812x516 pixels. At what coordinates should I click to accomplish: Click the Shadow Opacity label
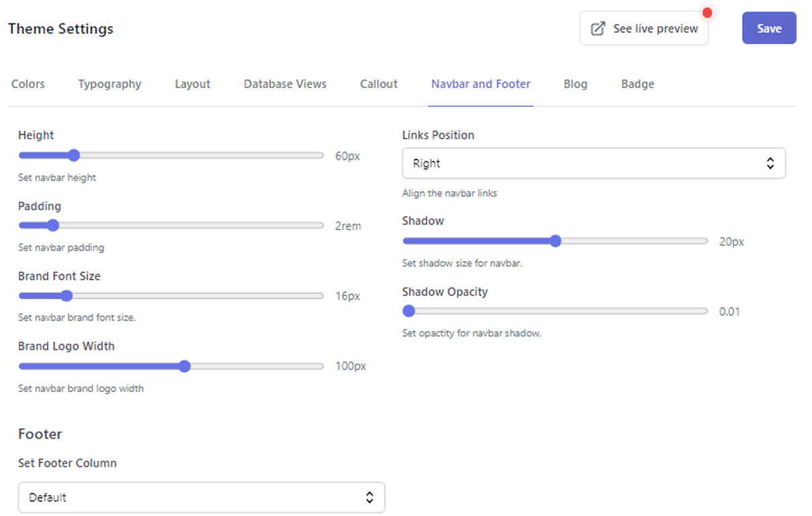click(445, 292)
